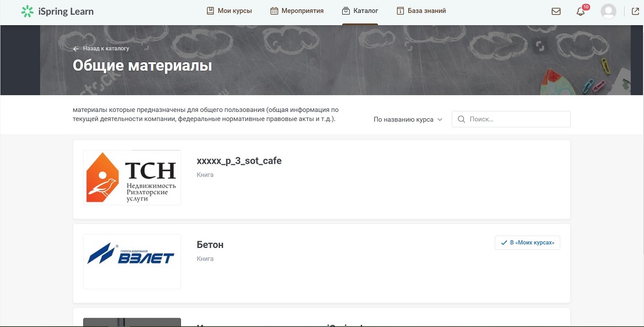The image size is (644, 327).
Task: Open the 'xxxxx_p_3_sot_cafe' course title
Action: coord(239,161)
